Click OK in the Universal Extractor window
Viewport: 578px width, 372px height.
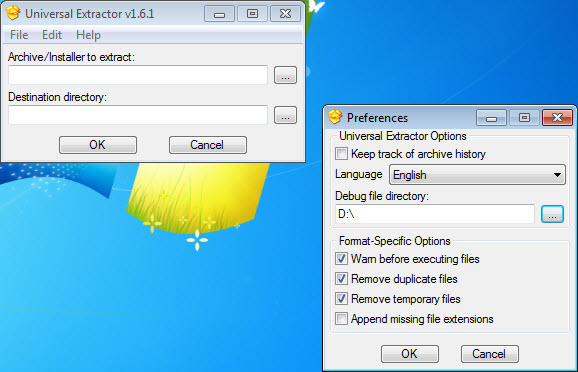(98, 145)
